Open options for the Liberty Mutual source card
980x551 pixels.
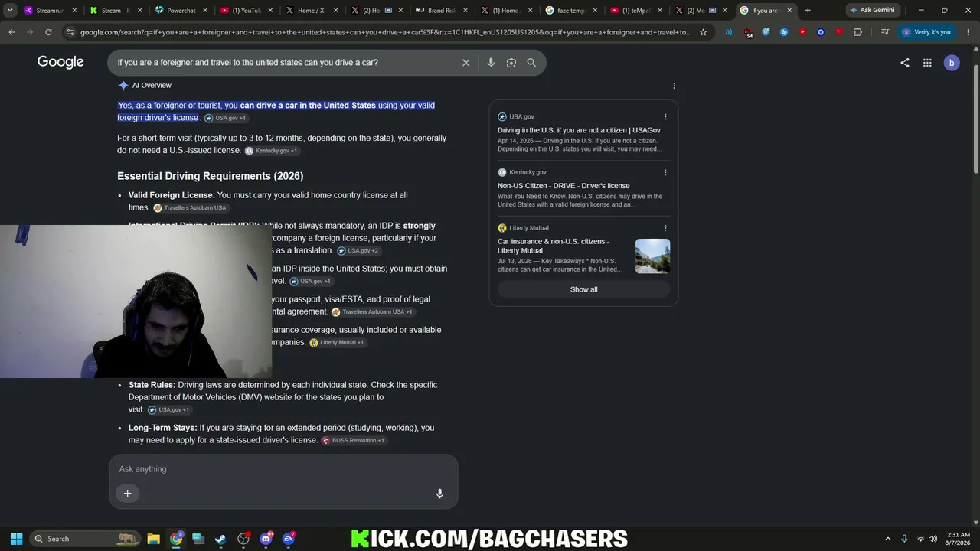pyautogui.click(x=665, y=228)
